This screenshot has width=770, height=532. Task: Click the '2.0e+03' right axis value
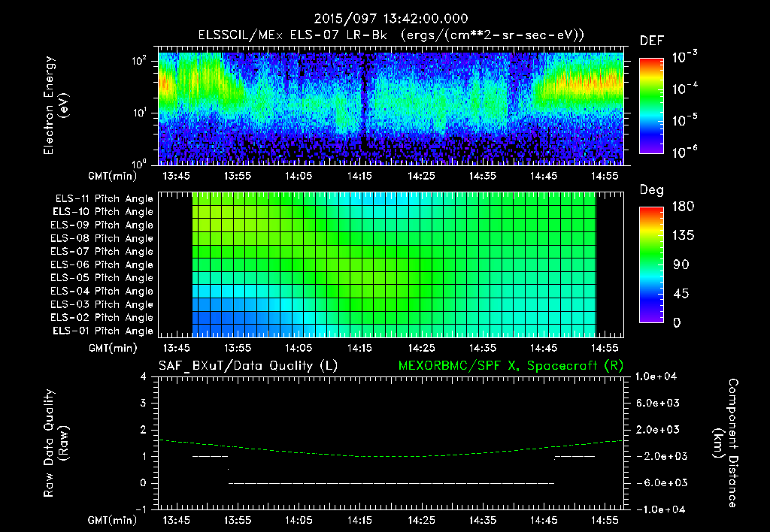tap(658, 429)
